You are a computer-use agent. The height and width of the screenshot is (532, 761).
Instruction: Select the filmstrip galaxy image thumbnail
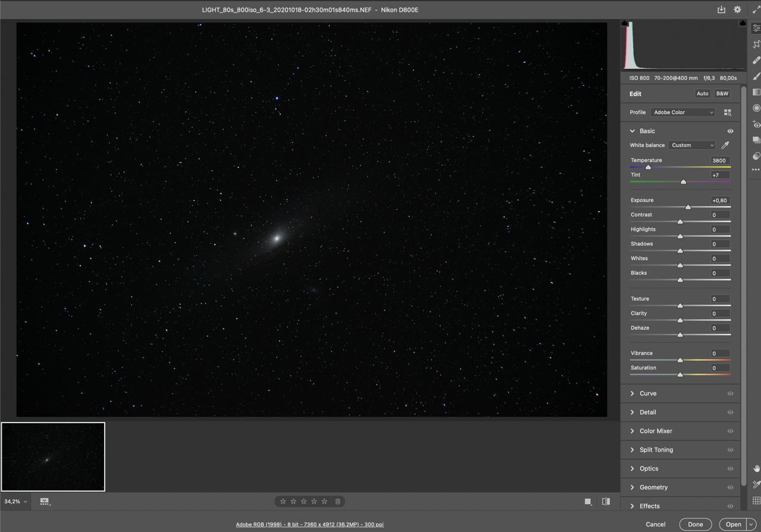(53, 457)
